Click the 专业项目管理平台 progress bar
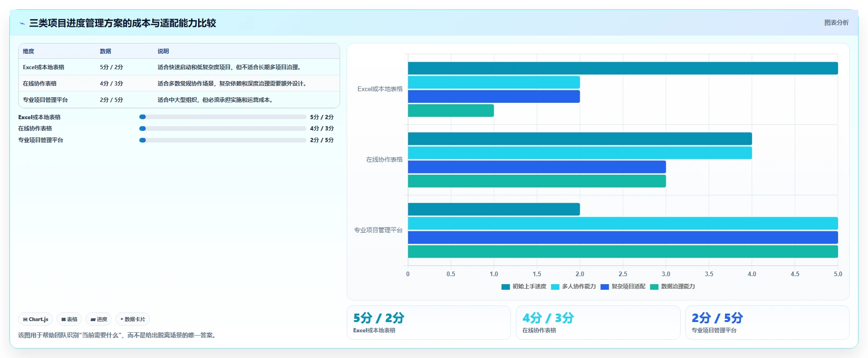Screen dimensions: 868x358 [223, 140]
